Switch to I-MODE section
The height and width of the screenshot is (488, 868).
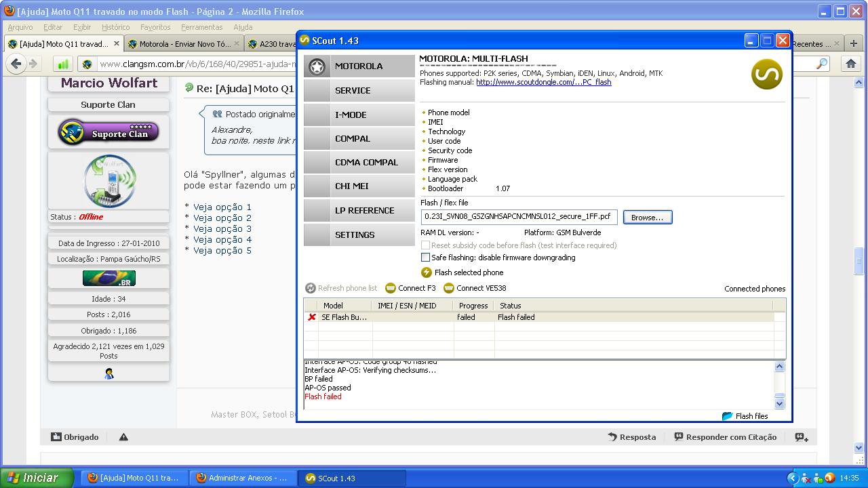click(359, 115)
